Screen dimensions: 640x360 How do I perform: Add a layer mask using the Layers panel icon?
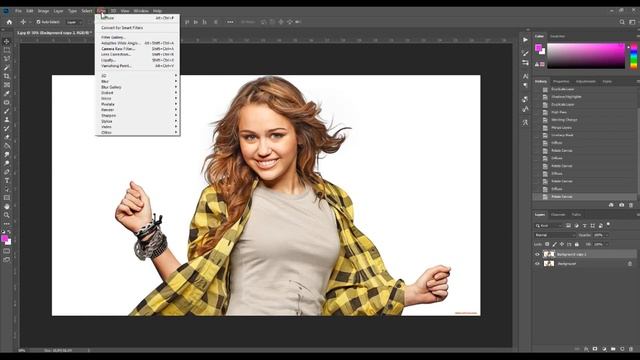[595, 349]
